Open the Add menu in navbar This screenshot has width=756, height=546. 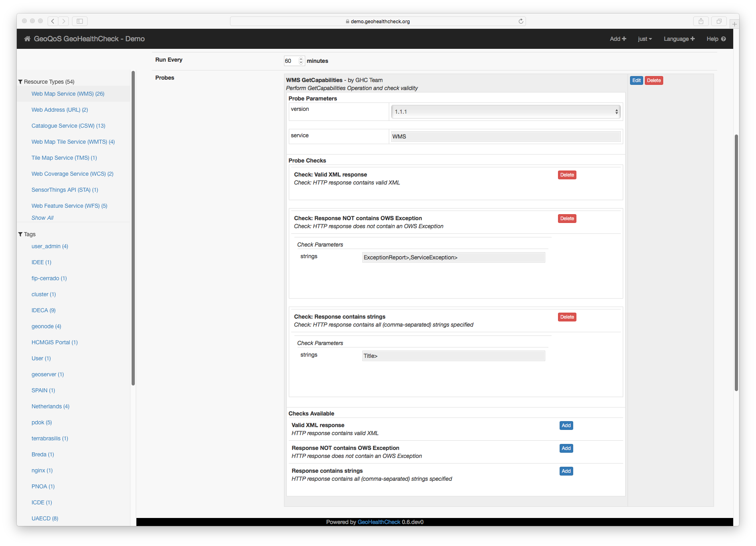tap(618, 39)
